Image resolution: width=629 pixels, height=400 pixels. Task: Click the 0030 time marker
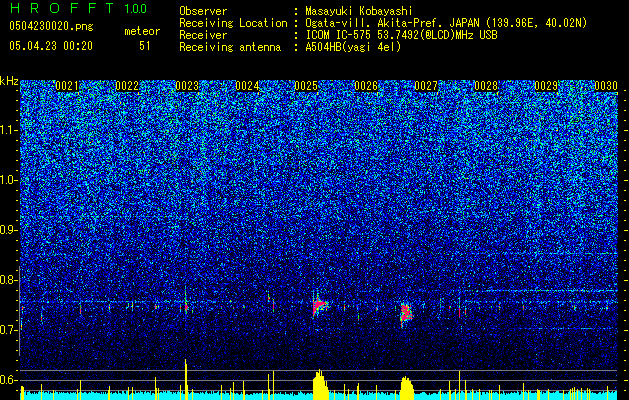606,86
